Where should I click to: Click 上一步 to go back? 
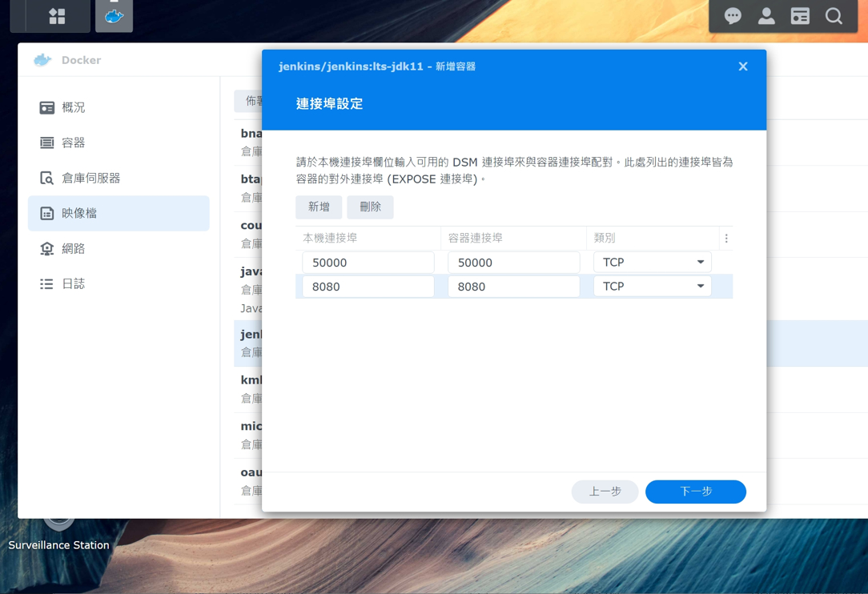tap(605, 492)
